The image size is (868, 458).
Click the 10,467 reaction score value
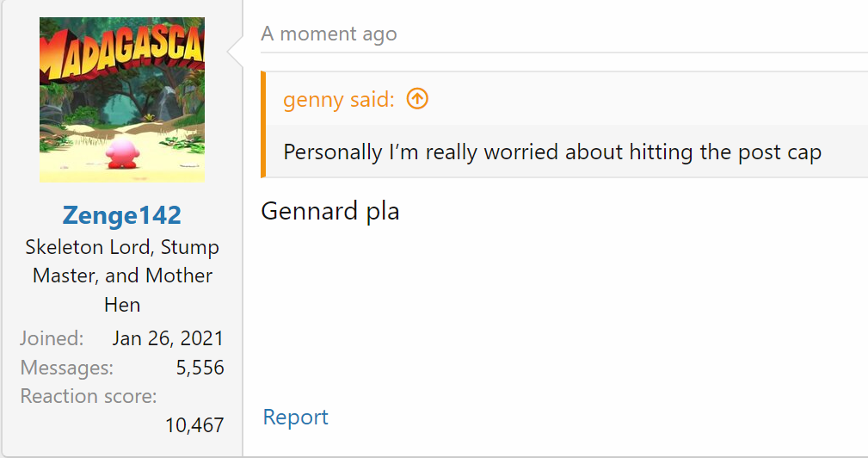tap(194, 424)
